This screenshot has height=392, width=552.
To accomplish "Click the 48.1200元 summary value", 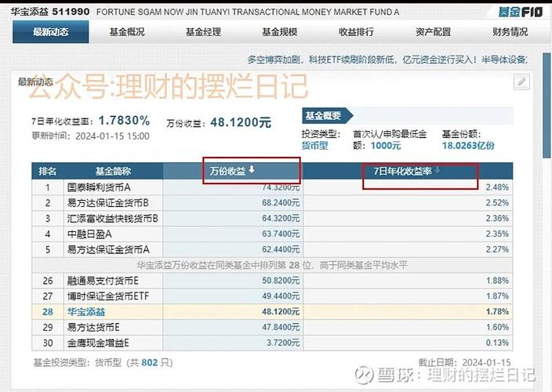I will 241,122.
